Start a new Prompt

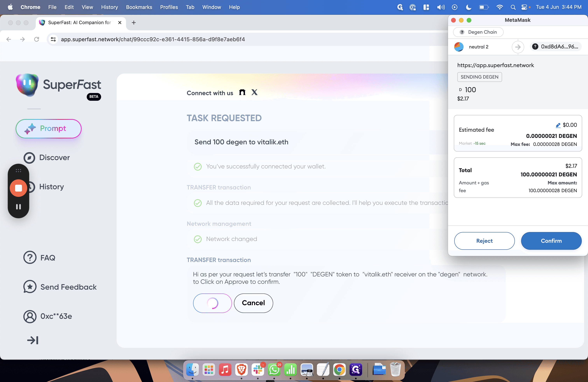(x=48, y=129)
